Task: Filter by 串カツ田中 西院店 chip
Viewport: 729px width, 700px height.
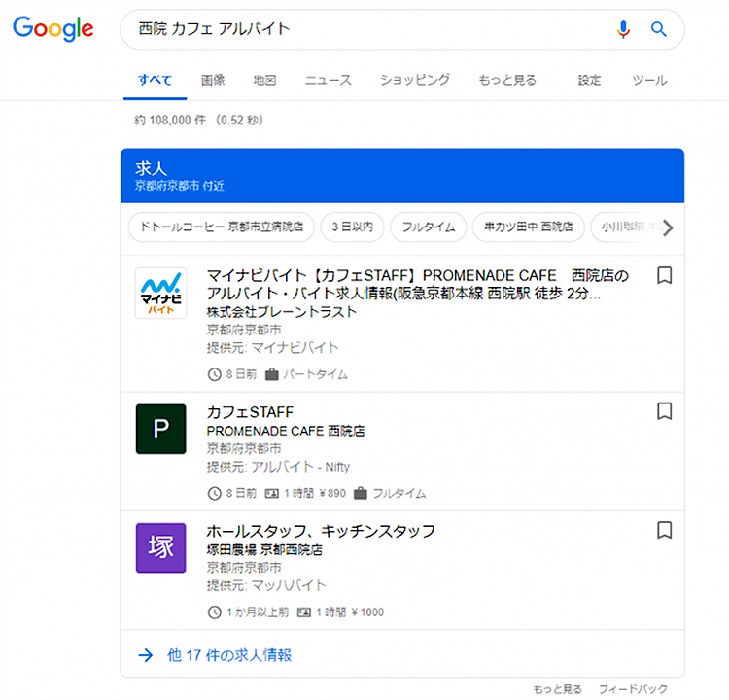Action: (x=528, y=227)
